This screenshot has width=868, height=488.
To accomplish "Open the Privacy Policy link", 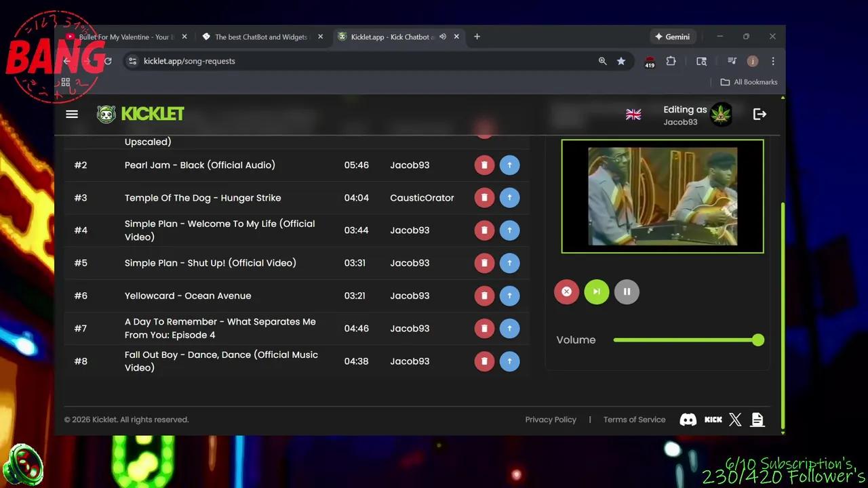I will coord(551,420).
